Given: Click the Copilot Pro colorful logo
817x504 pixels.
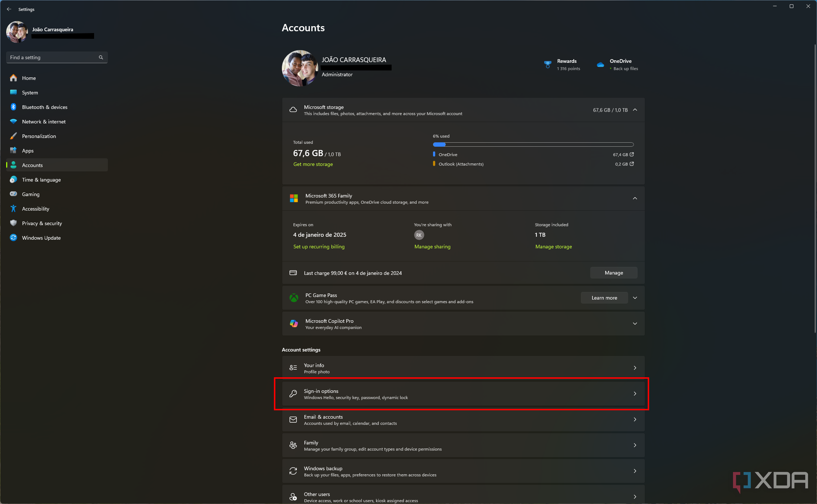Looking at the screenshot, I should (x=294, y=324).
